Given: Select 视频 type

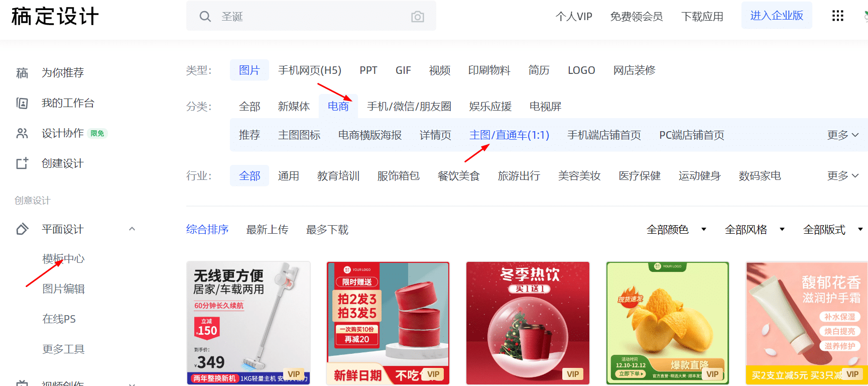Looking at the screenshot, I should (x=440, y=70).
